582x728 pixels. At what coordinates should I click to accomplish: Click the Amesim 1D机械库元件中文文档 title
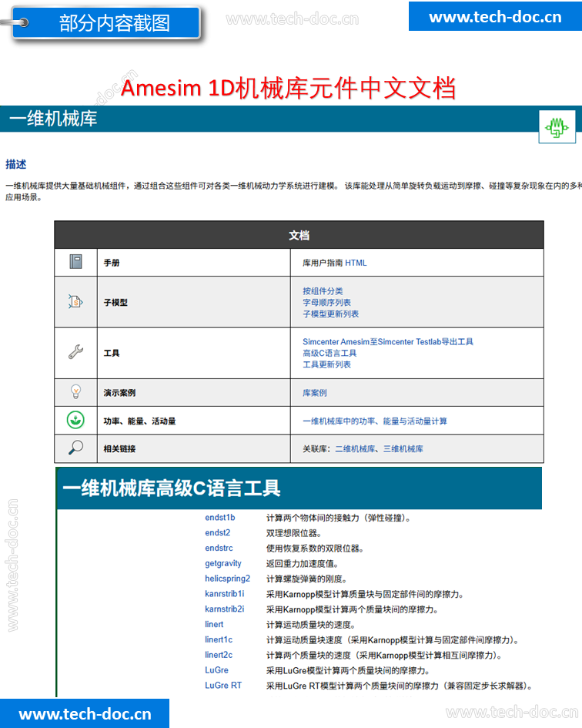(x=288, y=88)
